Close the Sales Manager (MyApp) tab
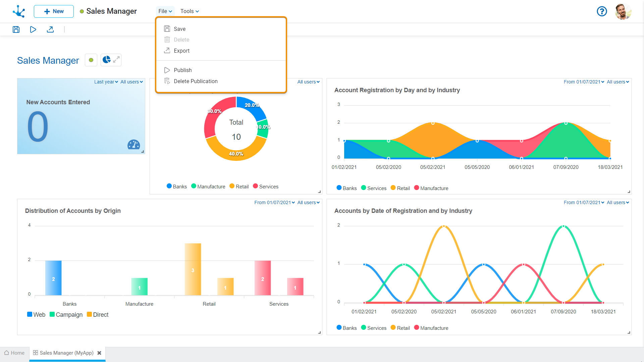This screenshot has width=644, height=362. pyautogui.click(x=99, y=353)
